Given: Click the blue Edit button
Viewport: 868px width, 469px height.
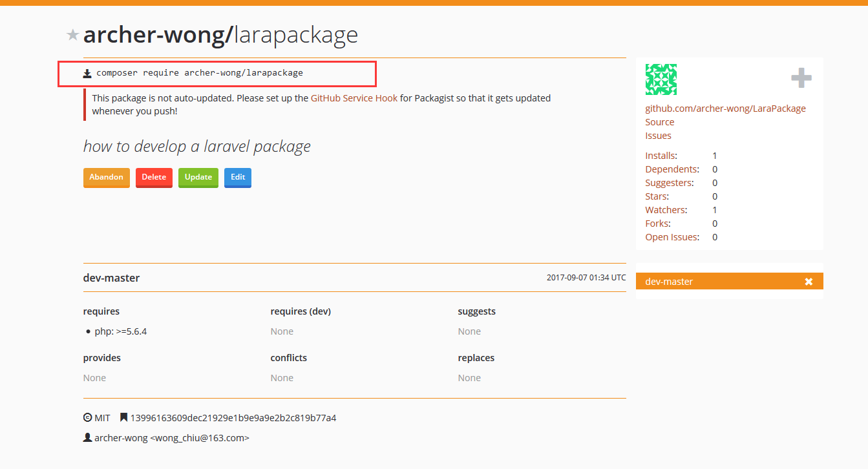Looking at the screenshot, I should point(238,177).
